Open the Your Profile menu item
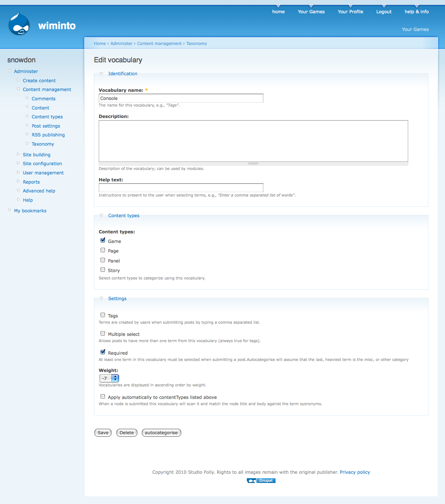Viewport: 445px width, 504px height. click(x=350, y=11)
